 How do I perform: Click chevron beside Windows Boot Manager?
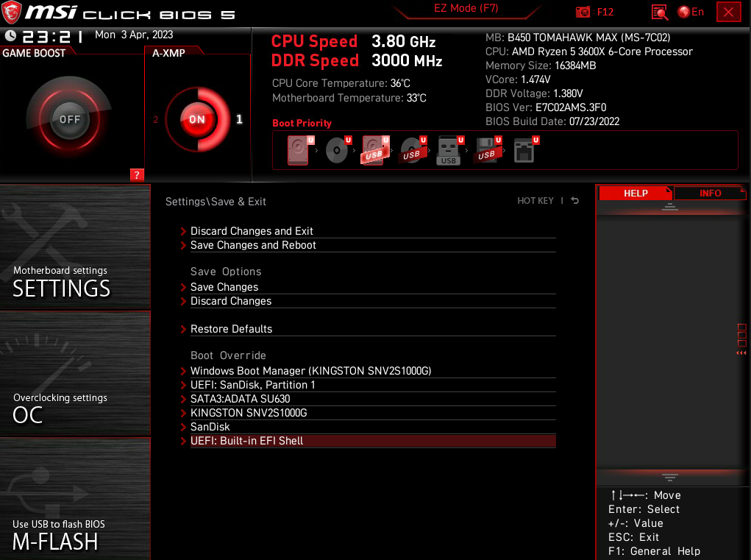pos(183,371)
